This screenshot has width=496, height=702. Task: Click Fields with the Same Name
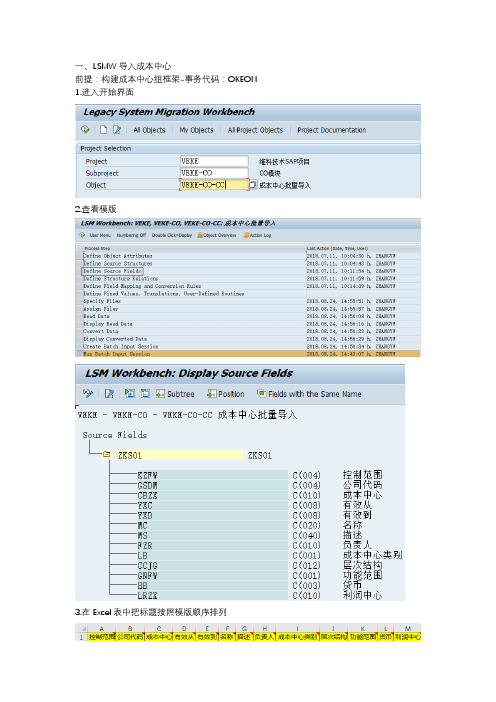coord(309,394)
